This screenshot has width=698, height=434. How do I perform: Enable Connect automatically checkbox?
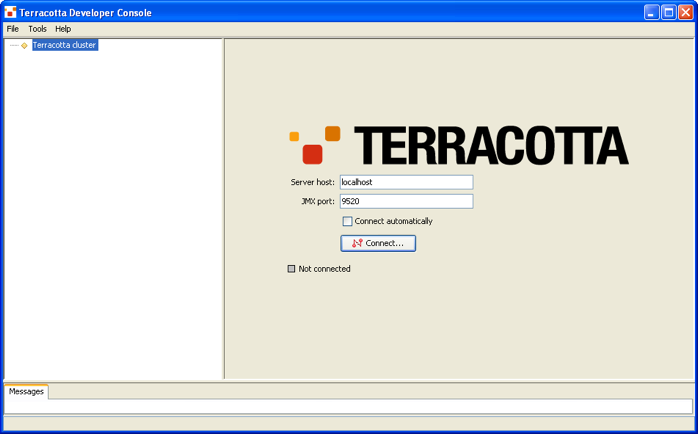point(348,221)
